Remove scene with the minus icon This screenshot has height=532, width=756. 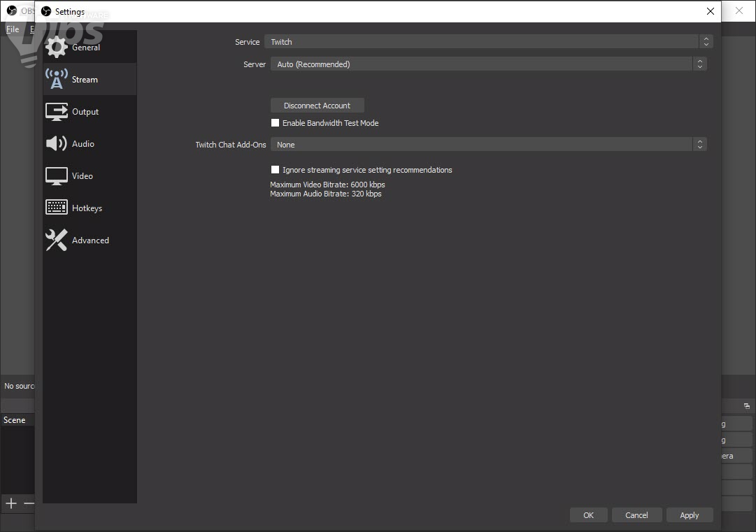click(29, 503)
